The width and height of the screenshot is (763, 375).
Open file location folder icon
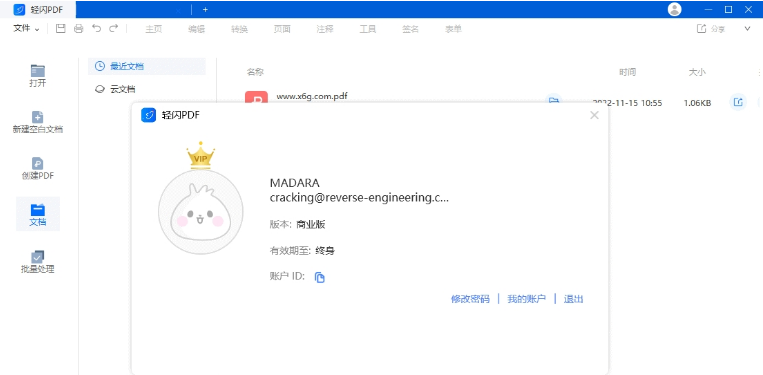[x=553, y=99]
